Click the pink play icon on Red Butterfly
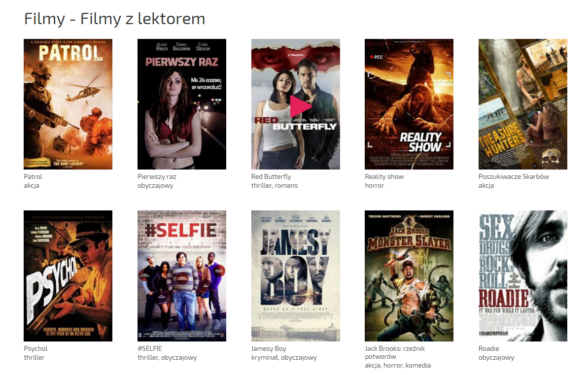 coord(300,106)
